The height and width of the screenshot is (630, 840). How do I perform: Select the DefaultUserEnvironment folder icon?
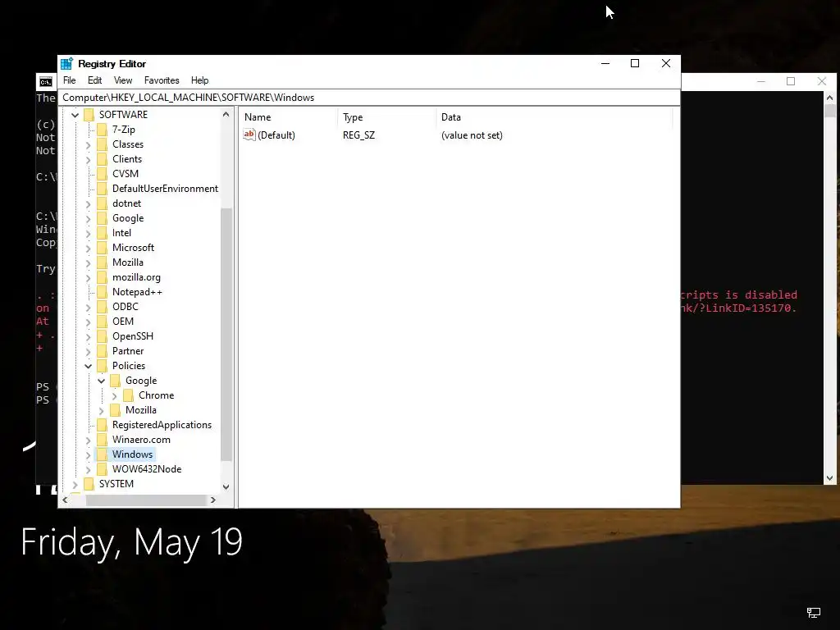point(103,189)
